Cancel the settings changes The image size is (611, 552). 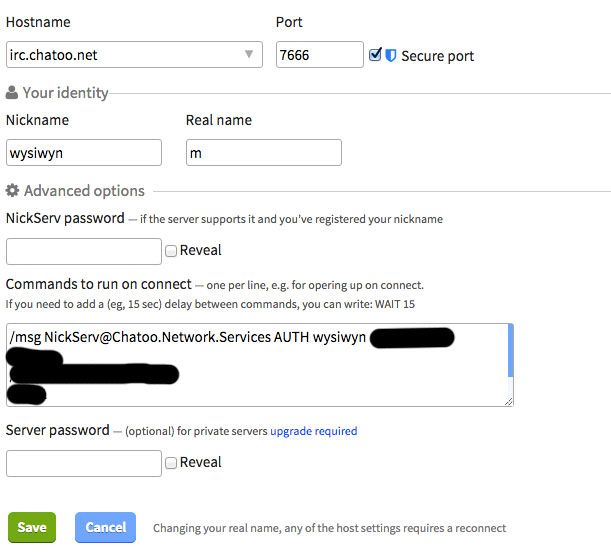(105, 527)
